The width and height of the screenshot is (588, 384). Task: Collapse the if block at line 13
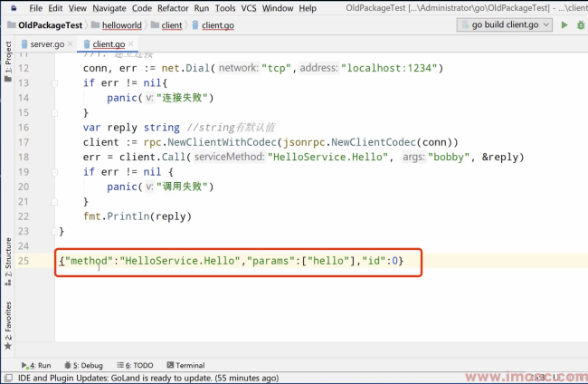point(55,83)
